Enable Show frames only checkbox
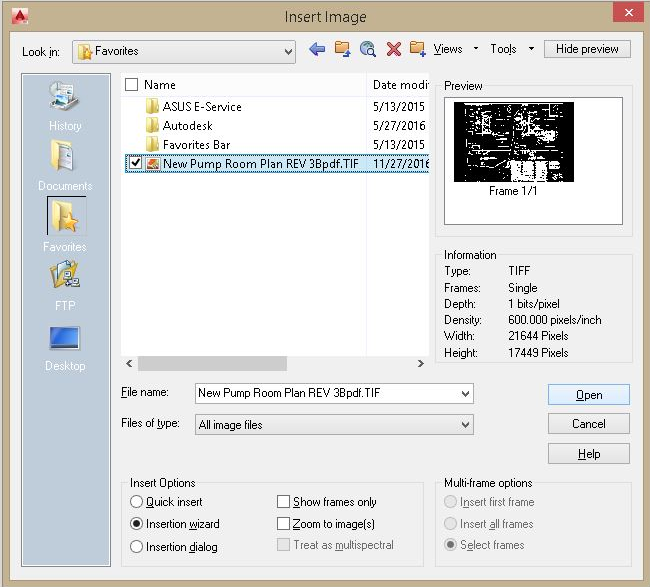 [x=283, y=501]
